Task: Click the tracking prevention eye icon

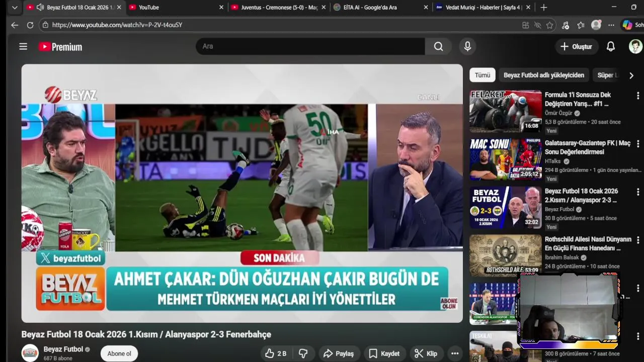Action: (x=537, y=25)
